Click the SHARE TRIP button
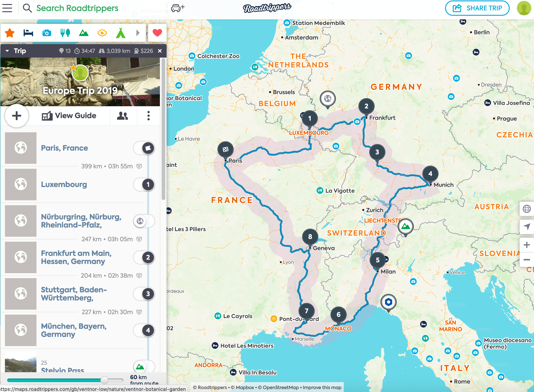 477,8
